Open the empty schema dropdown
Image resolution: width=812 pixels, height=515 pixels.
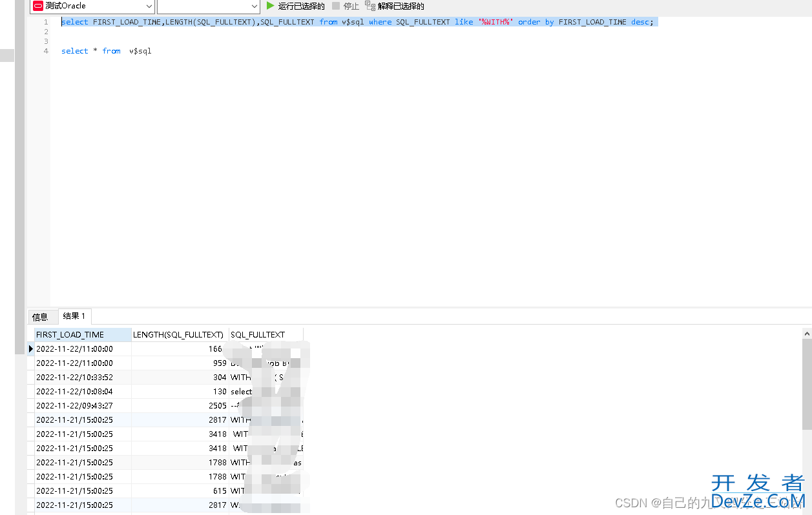tap(254, 6)
